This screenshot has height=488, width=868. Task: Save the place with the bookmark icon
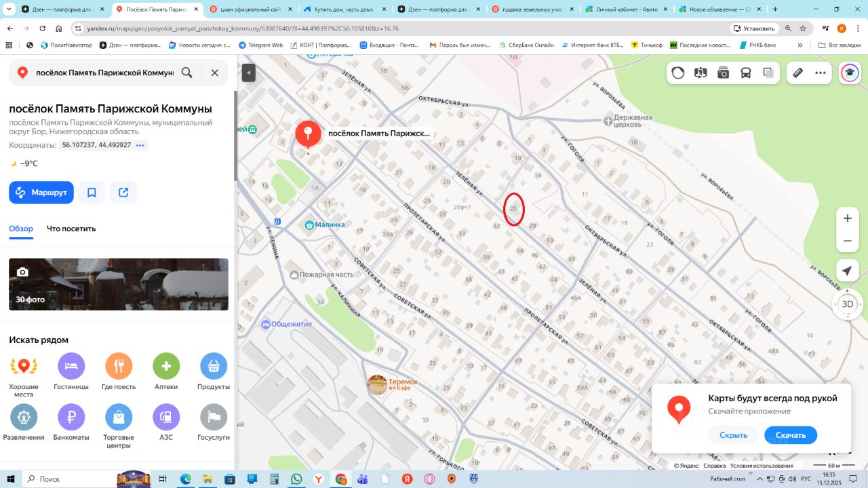[x=92, y=192]
